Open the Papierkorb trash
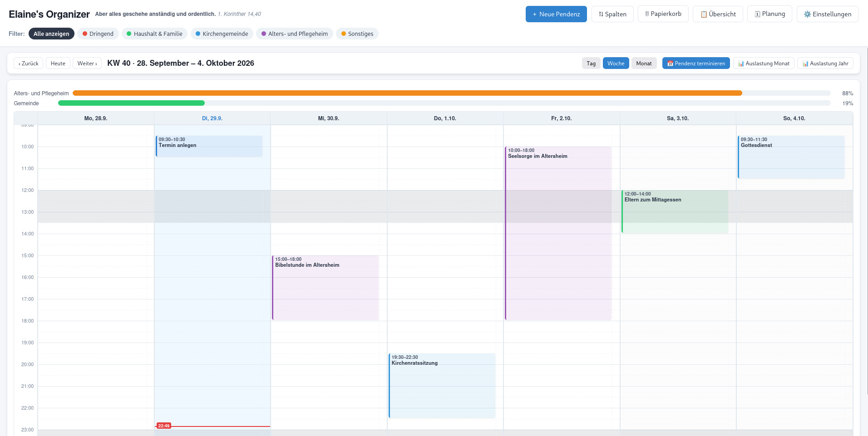This screenshot has width=868, height=436. click(x=663, y=14)
